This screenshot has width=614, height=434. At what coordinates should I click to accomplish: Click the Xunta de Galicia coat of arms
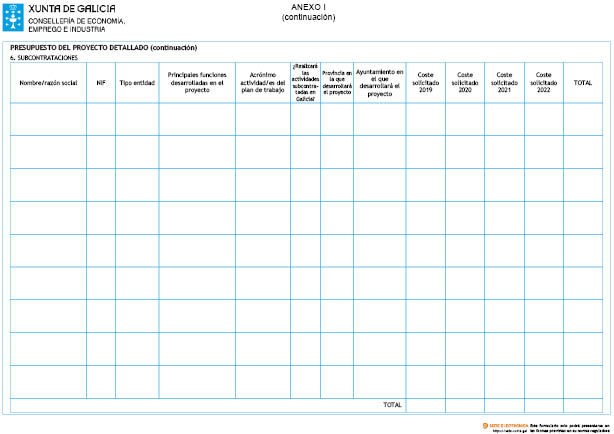point(14,17)
